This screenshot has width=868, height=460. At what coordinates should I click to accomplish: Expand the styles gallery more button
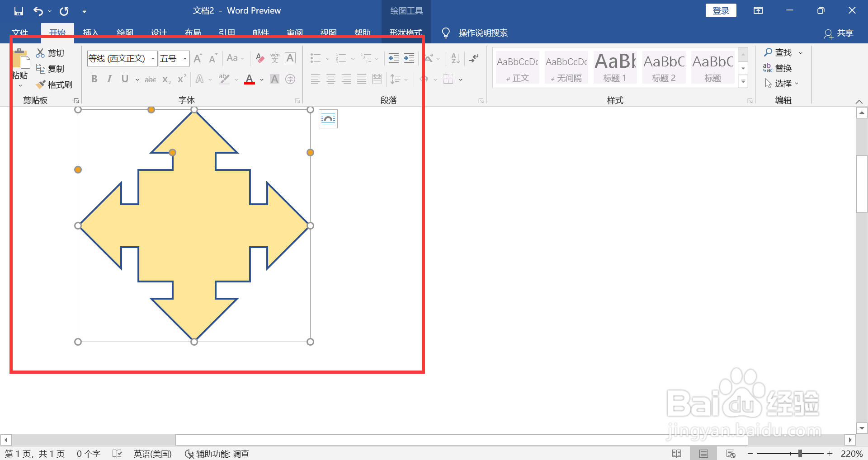tap(743, 82)
